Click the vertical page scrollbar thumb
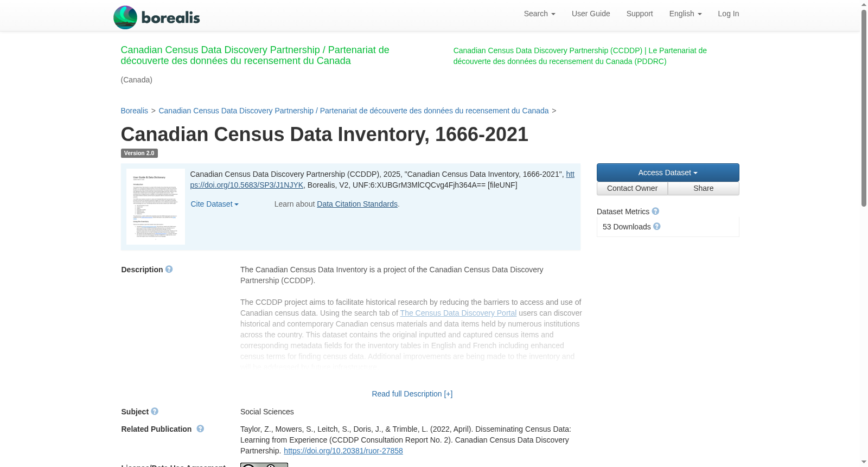Viewport: 868px width, 467px height. coord(864,108)
